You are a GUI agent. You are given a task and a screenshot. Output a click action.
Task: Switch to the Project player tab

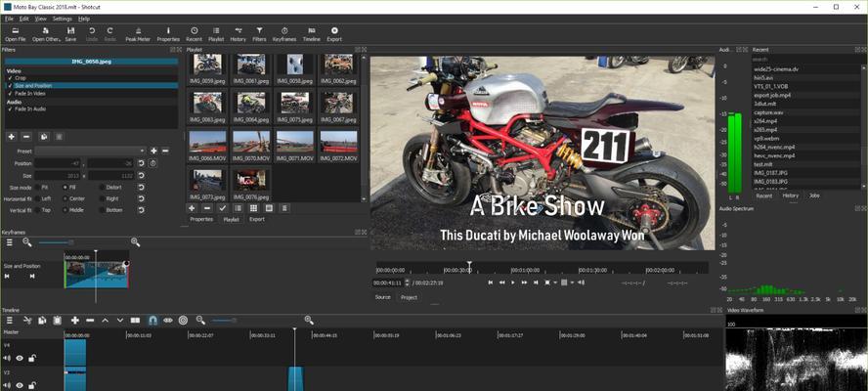(x=410, y=297)
